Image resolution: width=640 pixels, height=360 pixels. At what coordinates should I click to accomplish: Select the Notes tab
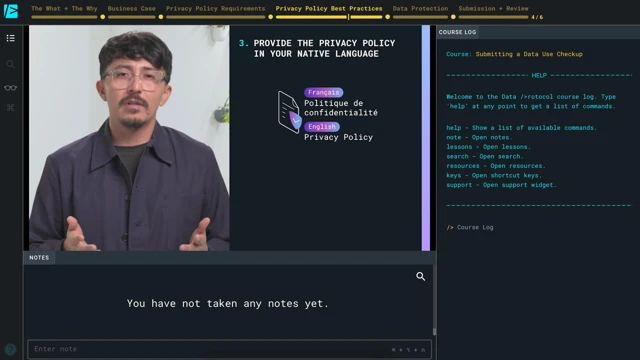[x=39, y=258]
